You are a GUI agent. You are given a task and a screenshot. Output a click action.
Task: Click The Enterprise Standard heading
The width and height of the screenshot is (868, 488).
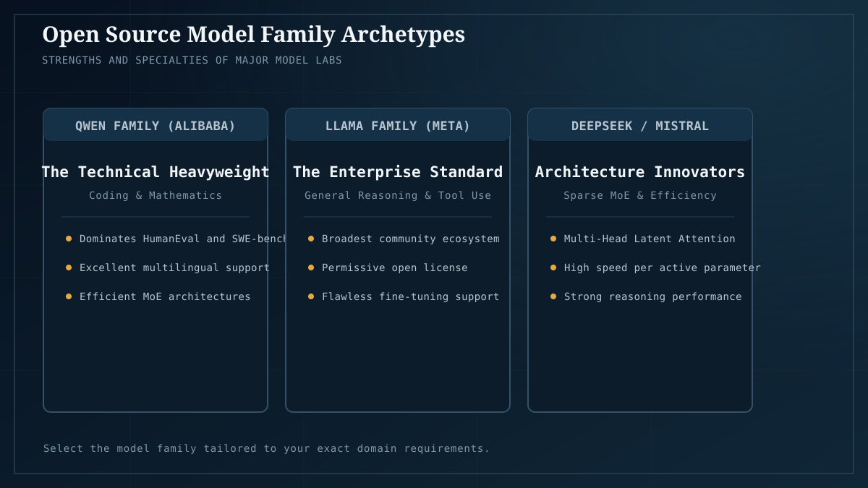(398, 172)
